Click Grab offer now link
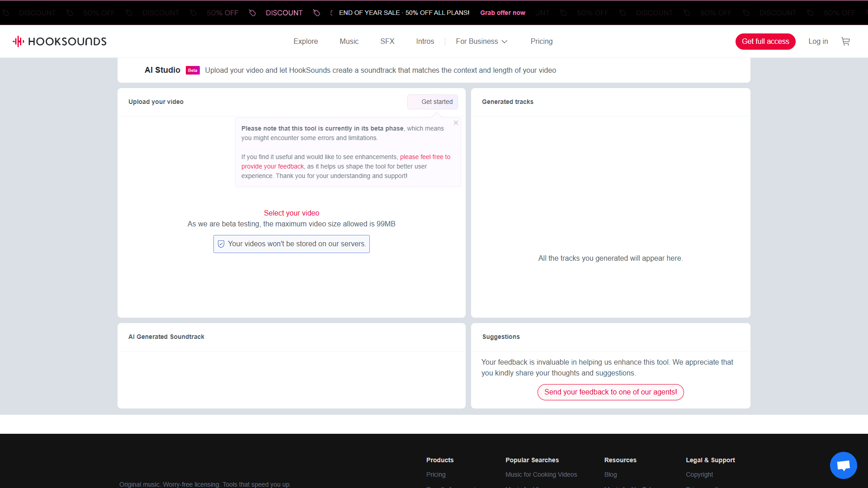Image resolution: width=868 pixels, height=488 pixels. tap(503, 13)
